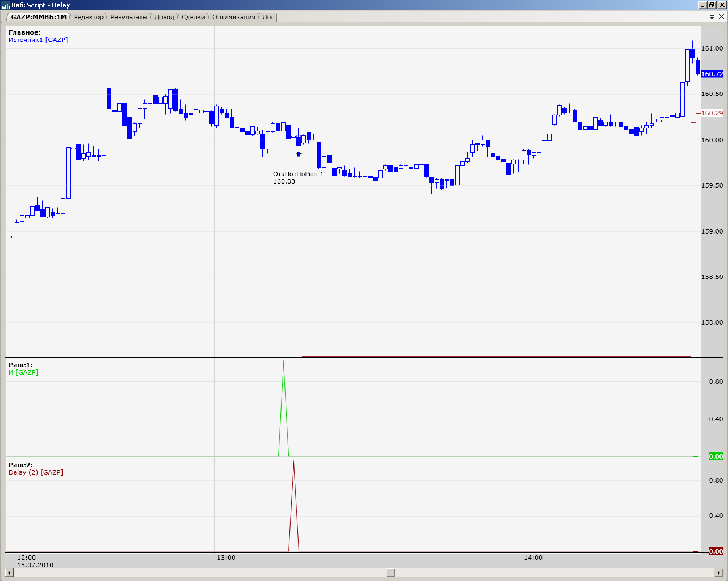Viewport: 728px width, 582px height.
Task: Click the 159.00 price axis label
Action: coord(712,231)
